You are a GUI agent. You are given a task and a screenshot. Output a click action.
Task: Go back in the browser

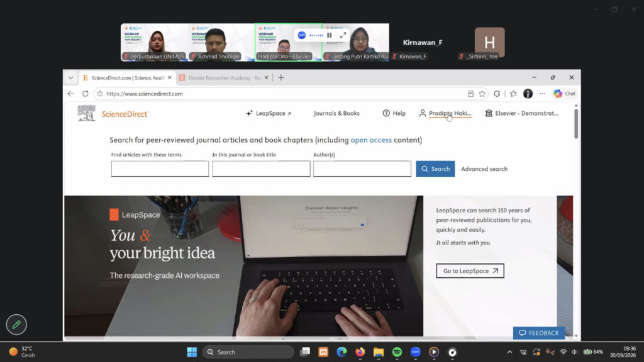70,94
